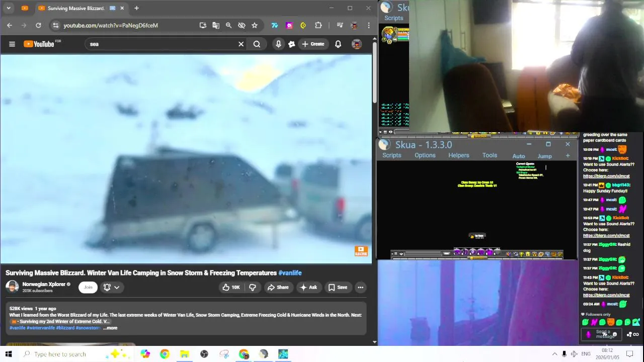Open the YouTube account avatar menu
Screen dimensions: 644x362
pyautogui.click(x=356, y=44)
